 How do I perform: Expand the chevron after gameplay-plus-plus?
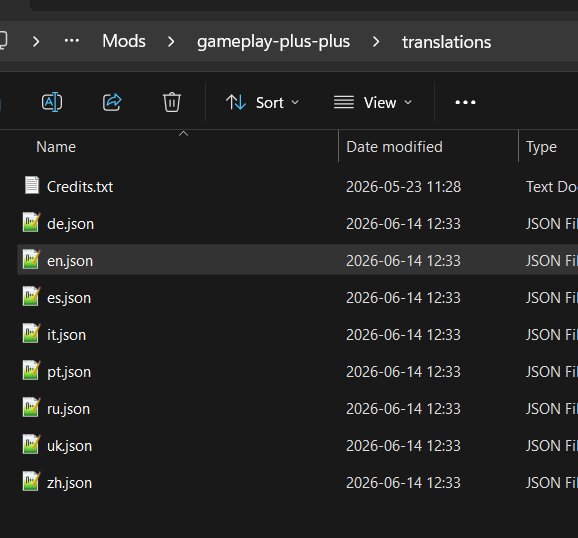[x=376, y=41]
